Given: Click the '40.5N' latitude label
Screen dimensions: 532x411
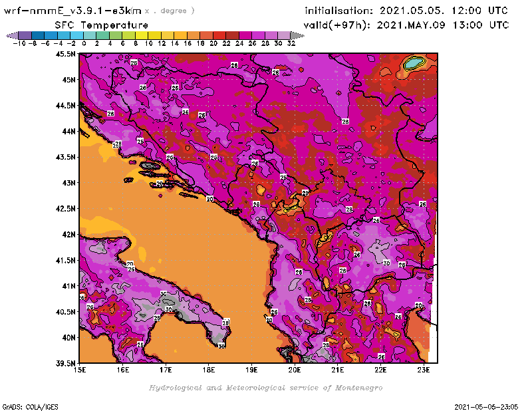Looking at the screenshot, I should (x=65, y=312).
